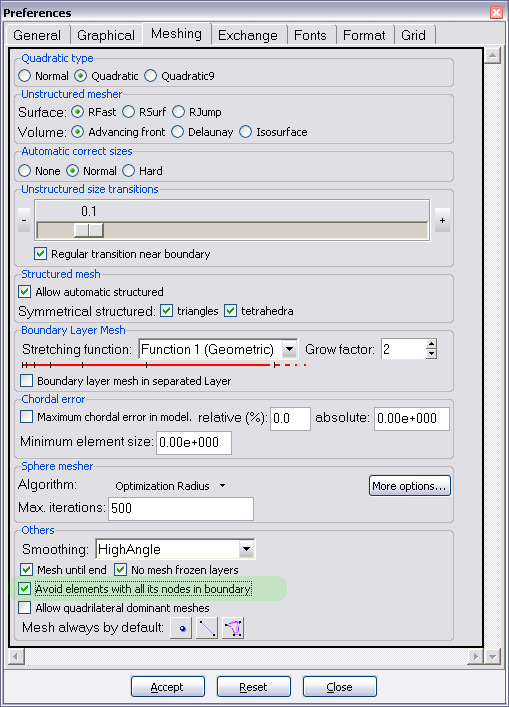The width and height of the screenshot is (509, 707).
Task: Toggle point meshing by default icon
Action: point(181,628)
